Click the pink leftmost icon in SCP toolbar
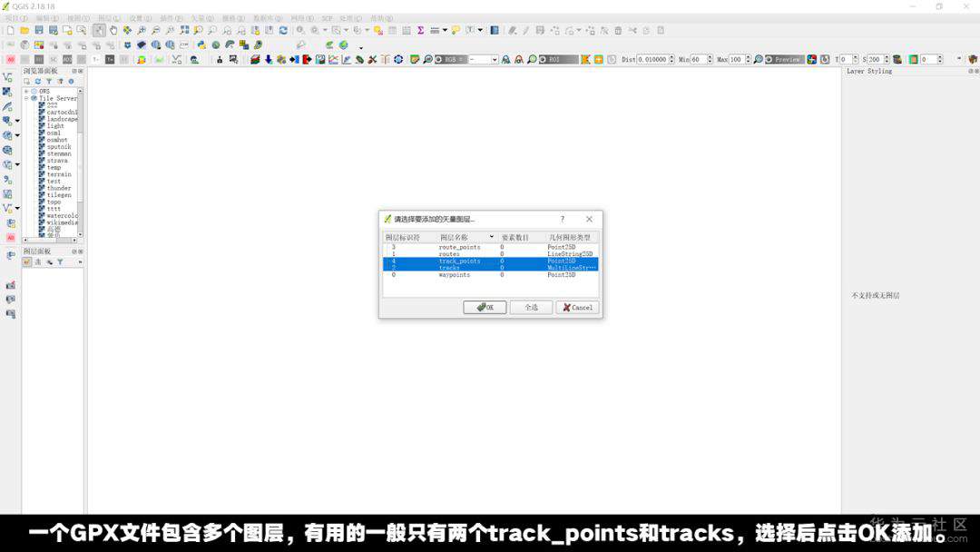Viewport: 980px width, 552px height. pyautogui.click(x=11, y=59)
